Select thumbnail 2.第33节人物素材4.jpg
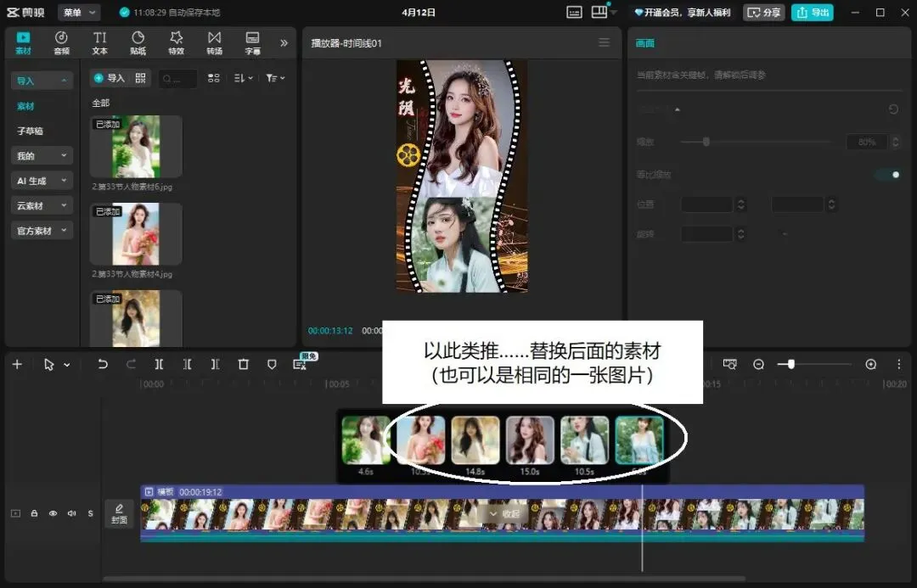 coord(136,234)
